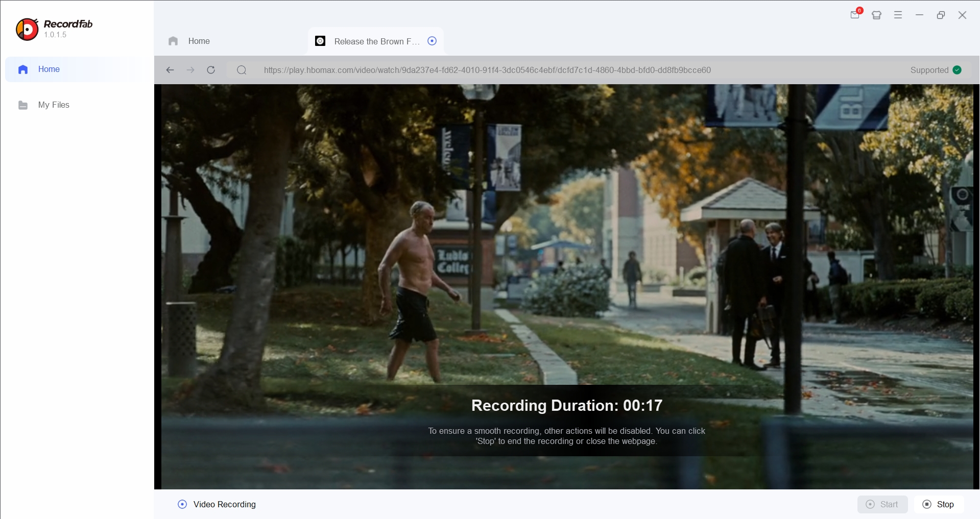Reload the page with refresh icon
The width and height of the screenshot is (980, 519).
[x=211, y=70]
